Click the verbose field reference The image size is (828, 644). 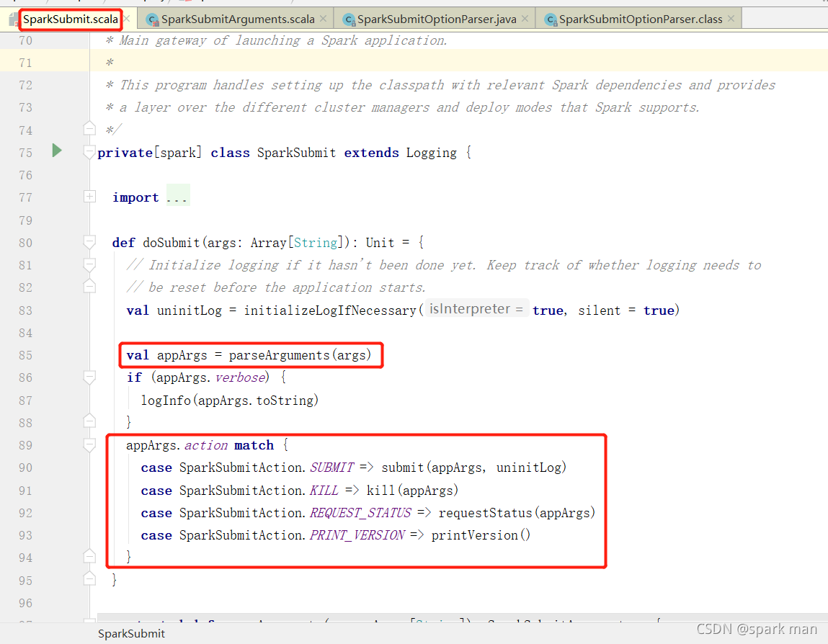[240, 377]
